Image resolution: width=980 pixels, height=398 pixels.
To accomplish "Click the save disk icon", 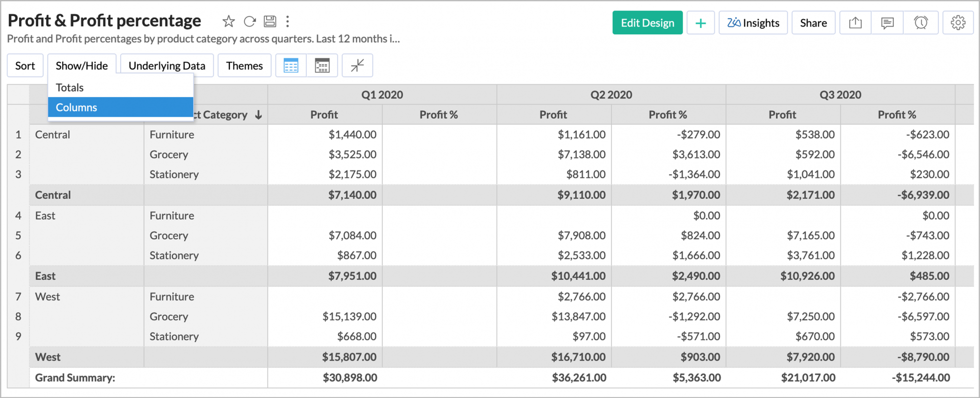I will [270, 22].
